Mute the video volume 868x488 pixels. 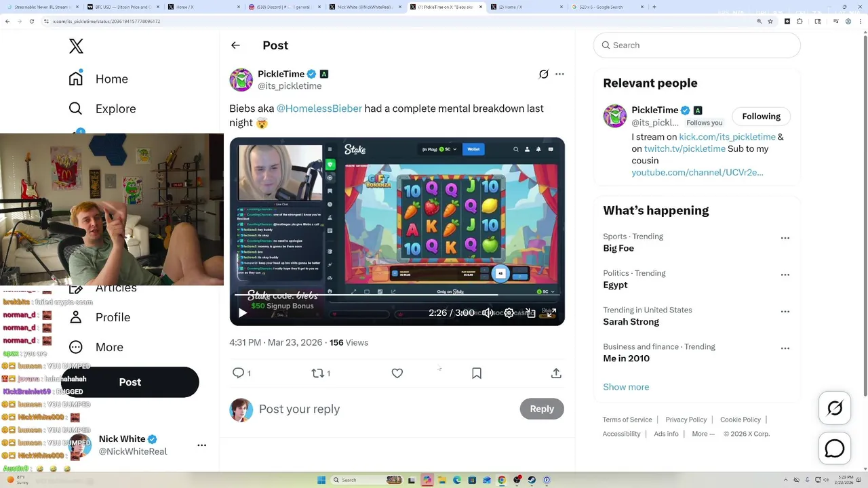(x=488, y=313)
